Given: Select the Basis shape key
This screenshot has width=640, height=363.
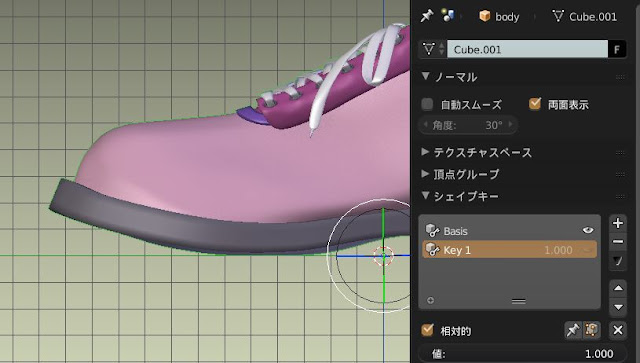Looking at the screenshot, I should [509, 231].
